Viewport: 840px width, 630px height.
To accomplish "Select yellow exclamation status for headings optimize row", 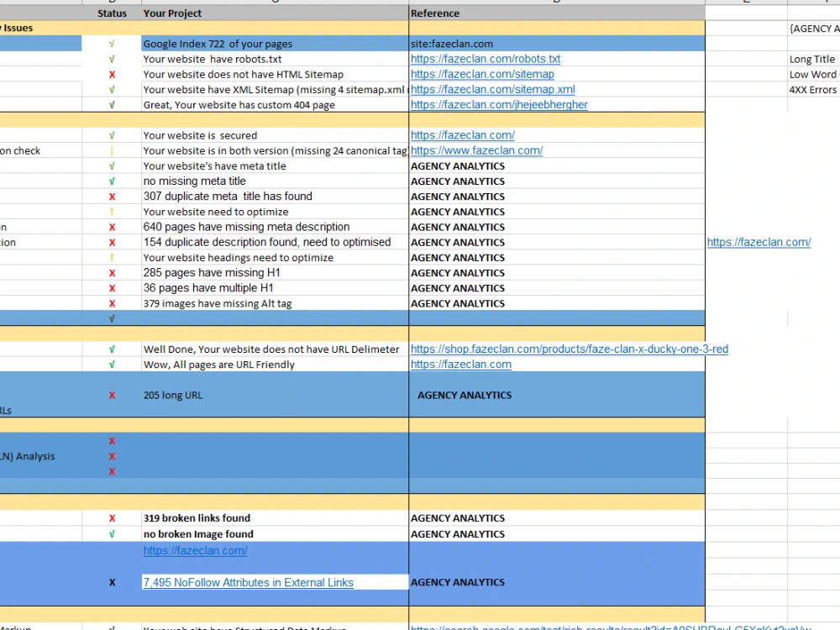I will (112, 258).
